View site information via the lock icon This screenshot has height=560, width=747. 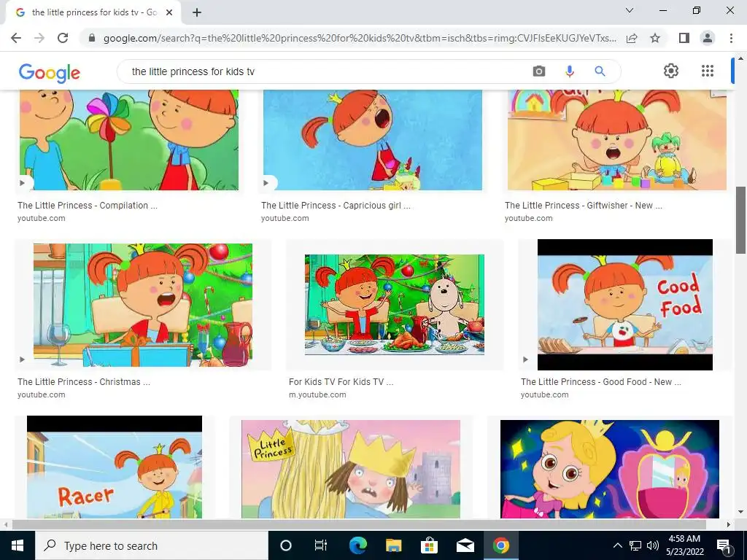(x=92, y=38)
